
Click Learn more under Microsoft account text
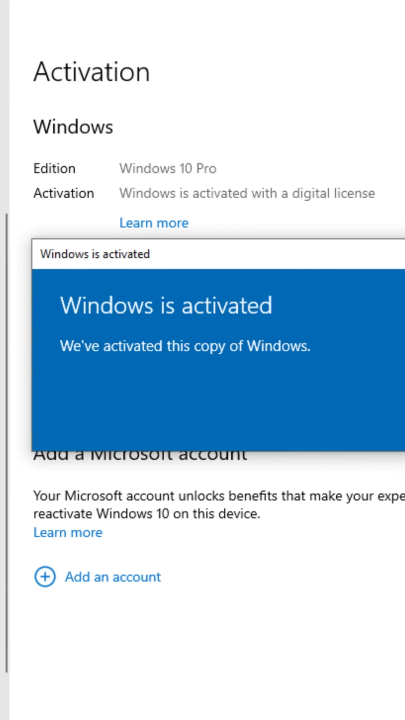coord(68,533)
